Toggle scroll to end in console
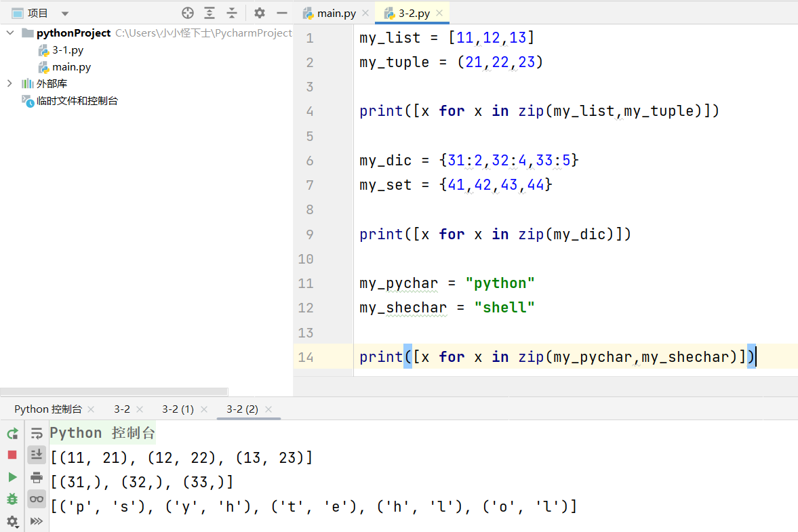Image resolution: width=798 pixels, height=532 pixels. [x=37, y=455]
